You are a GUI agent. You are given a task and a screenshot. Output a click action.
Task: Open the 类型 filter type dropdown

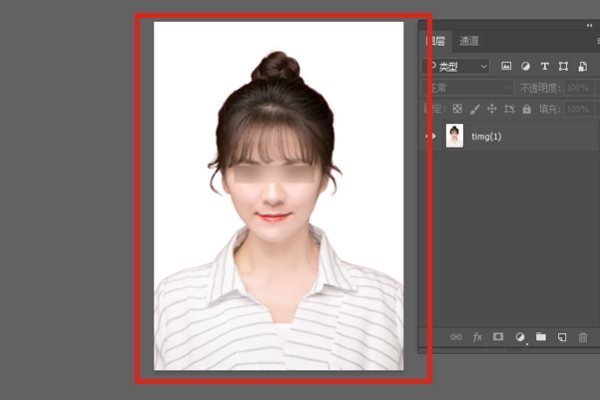pyautogui.click(x=458, y=67)
